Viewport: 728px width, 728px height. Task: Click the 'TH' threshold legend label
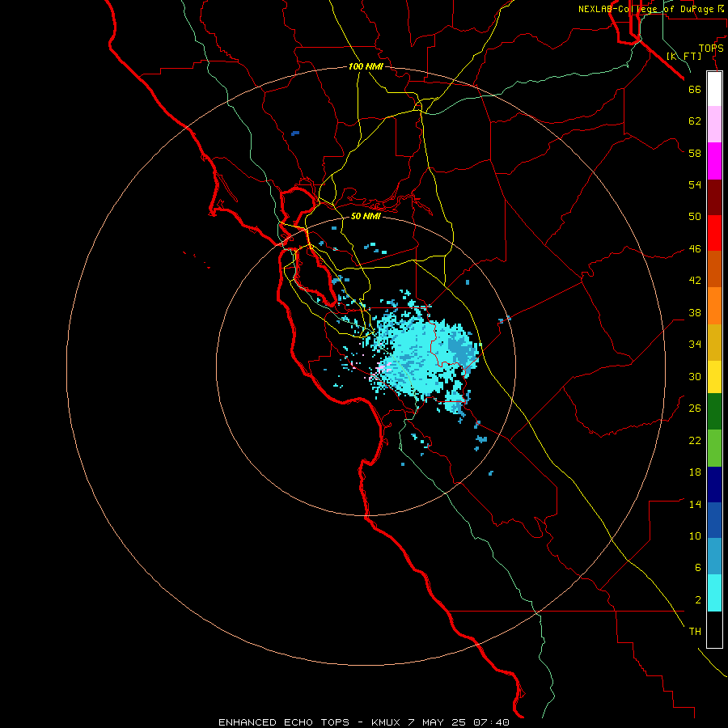tap(695, 632)
